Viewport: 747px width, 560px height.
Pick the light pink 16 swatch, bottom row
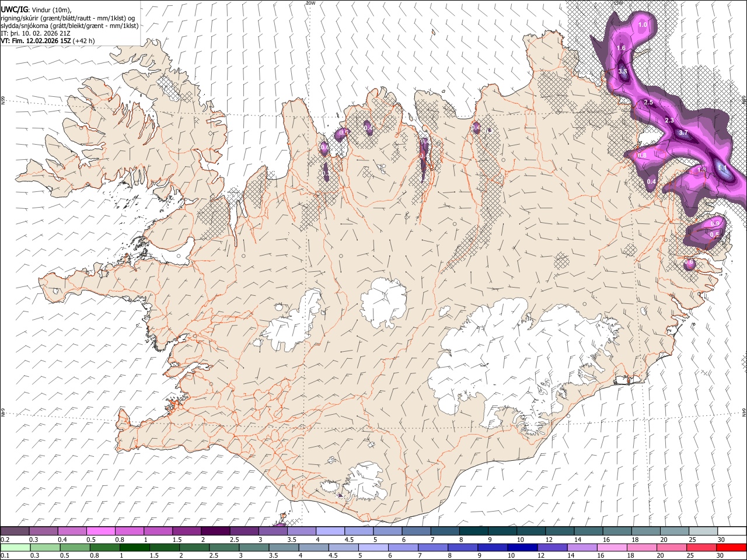612,547
